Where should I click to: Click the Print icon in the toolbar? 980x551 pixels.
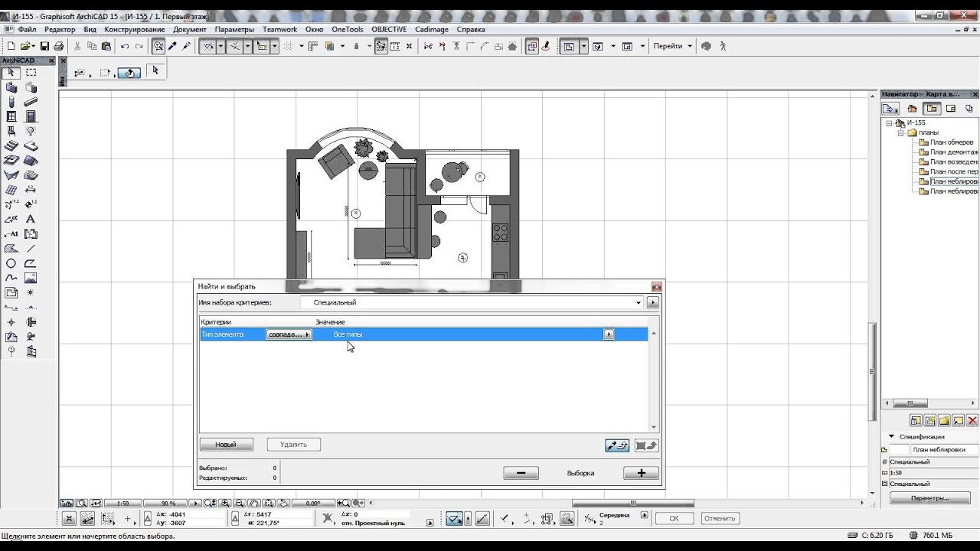click(58, 46)
